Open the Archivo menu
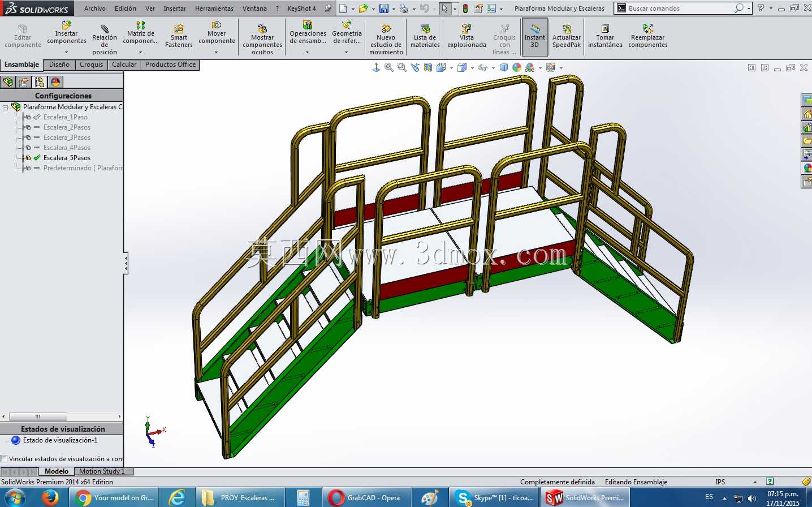812x507 pixels. pyautogui.click(x=95, y=8)
